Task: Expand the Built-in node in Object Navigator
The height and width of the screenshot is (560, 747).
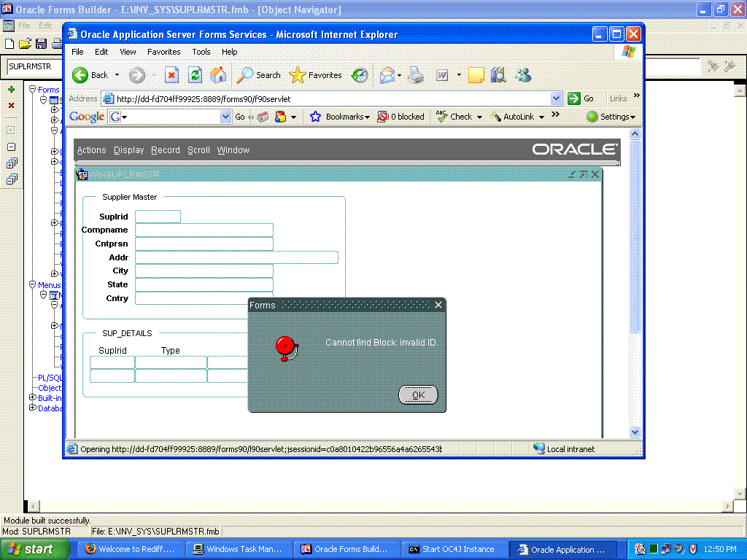Action: point(32,397)
